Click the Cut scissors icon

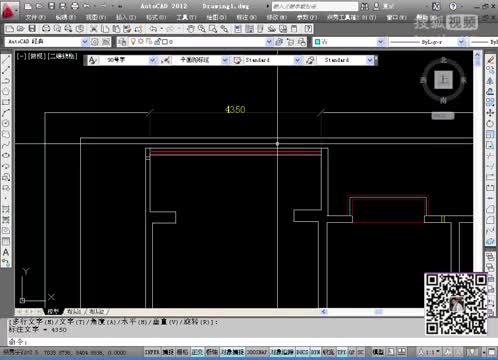click(94, 29)
